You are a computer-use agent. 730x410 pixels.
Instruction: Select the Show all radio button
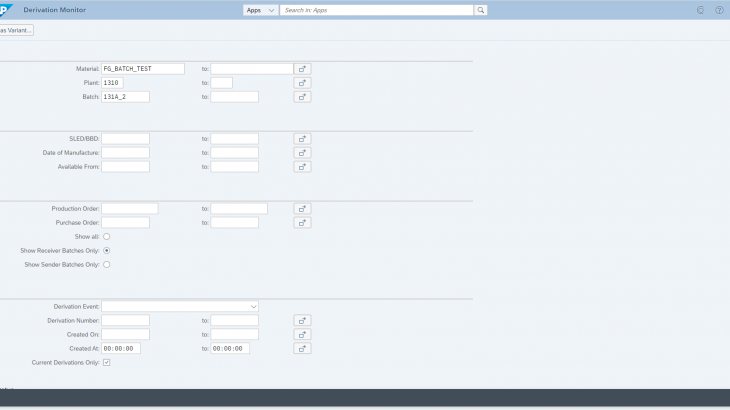pos(107,236)
